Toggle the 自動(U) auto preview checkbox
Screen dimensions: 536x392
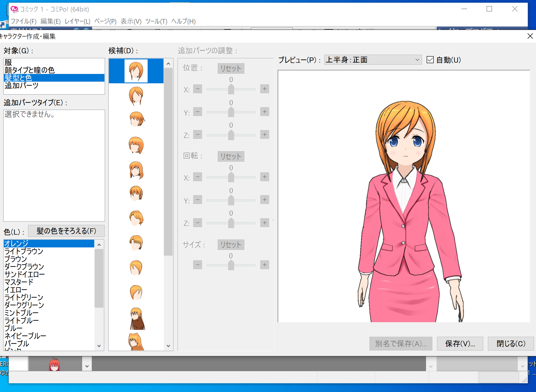(x=430, y=60)
